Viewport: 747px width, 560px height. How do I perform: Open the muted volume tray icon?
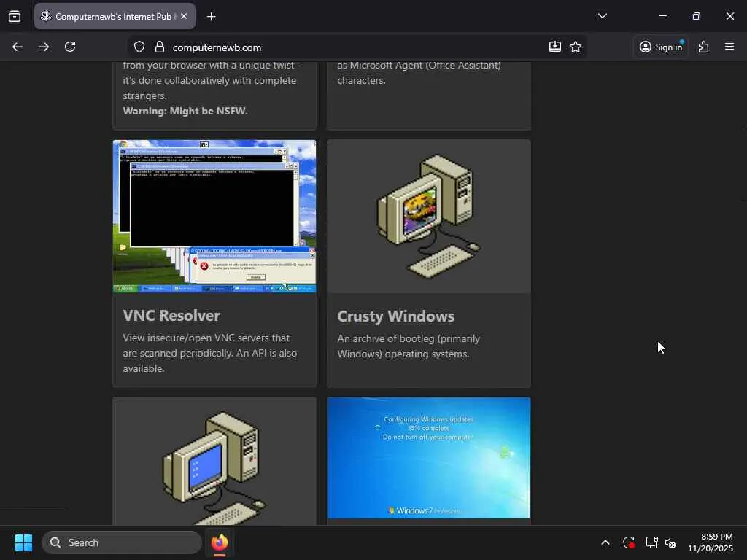tap(670, 542)
